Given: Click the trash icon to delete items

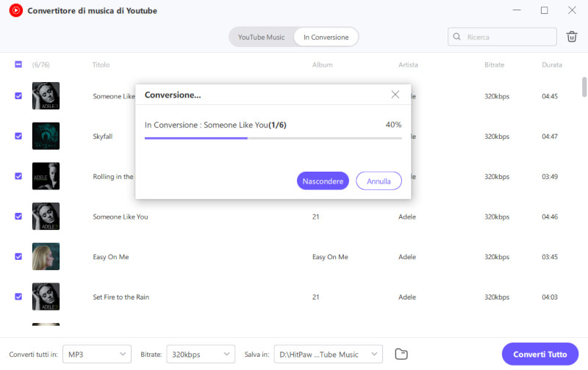Looking at the screenshot, I should point(572,37).
